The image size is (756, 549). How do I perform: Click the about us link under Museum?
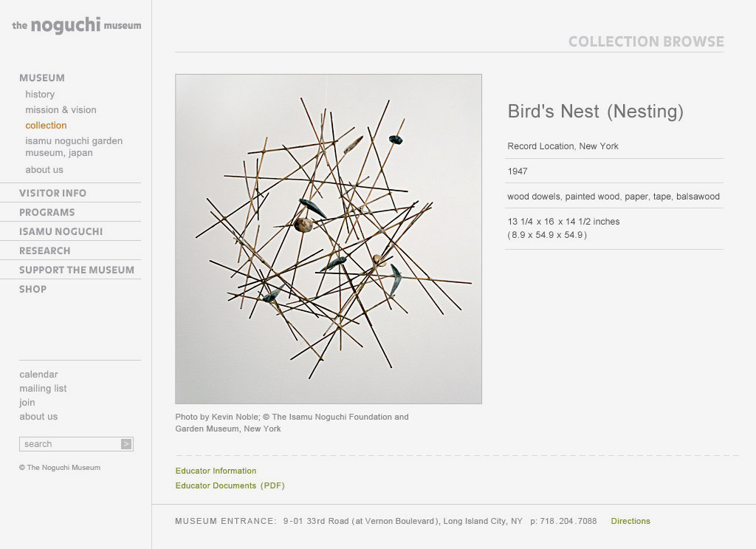click(x=44, y=170)
